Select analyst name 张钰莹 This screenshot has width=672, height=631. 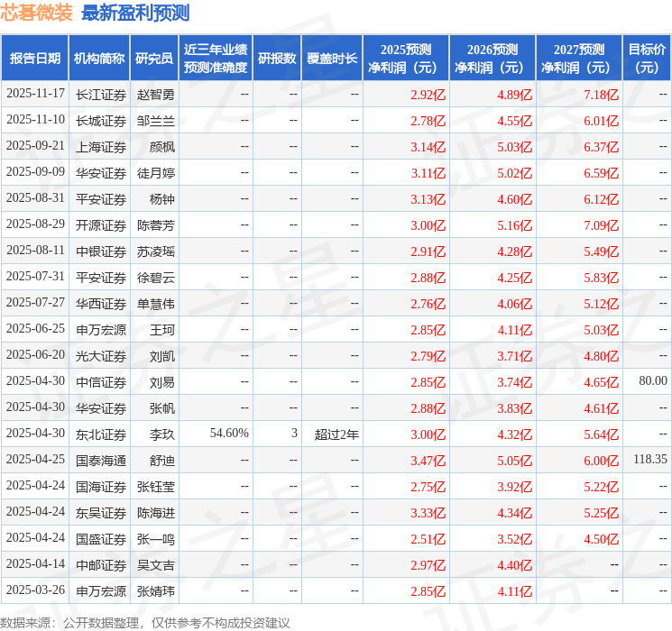tap(155, 487)
